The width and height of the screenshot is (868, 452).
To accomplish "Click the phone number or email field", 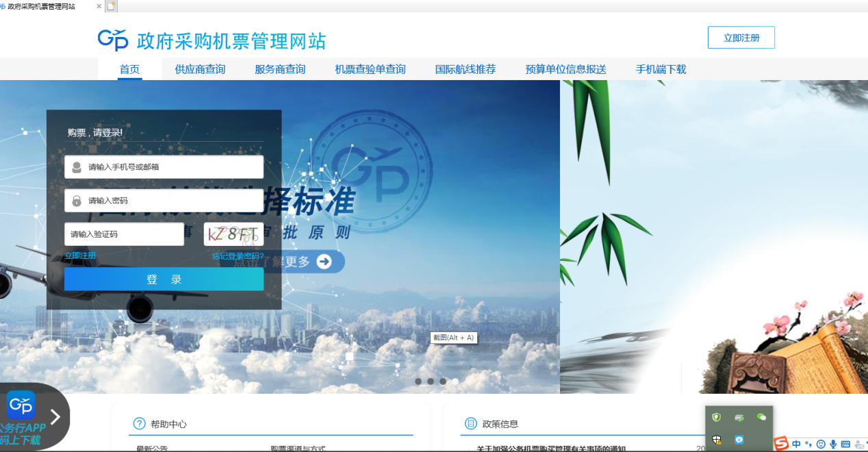I will point(164,166).
